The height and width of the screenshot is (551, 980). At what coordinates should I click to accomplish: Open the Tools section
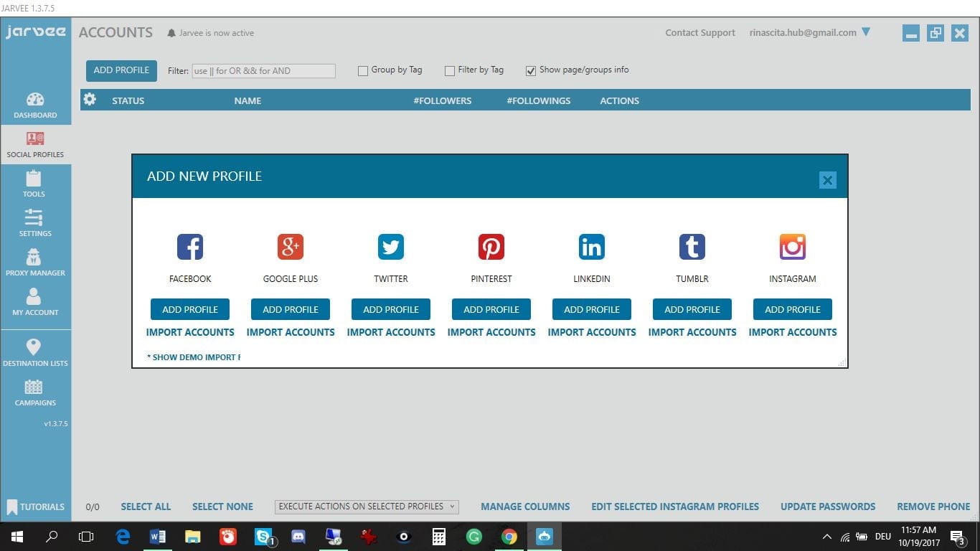pyautogui.click(x=34, y=184)
